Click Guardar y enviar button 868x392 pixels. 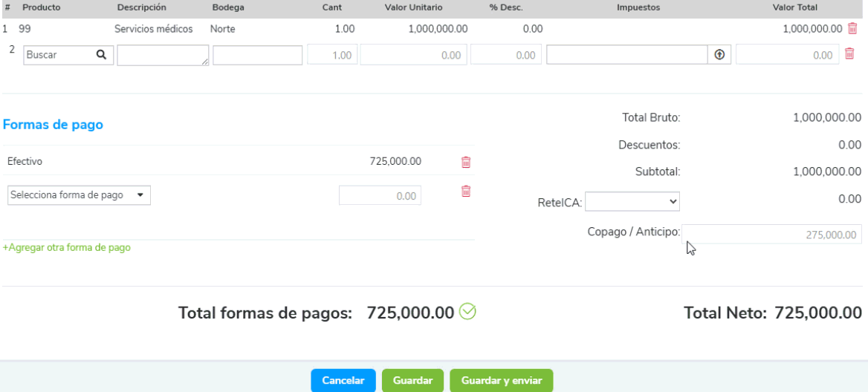(x=501, y=380)
